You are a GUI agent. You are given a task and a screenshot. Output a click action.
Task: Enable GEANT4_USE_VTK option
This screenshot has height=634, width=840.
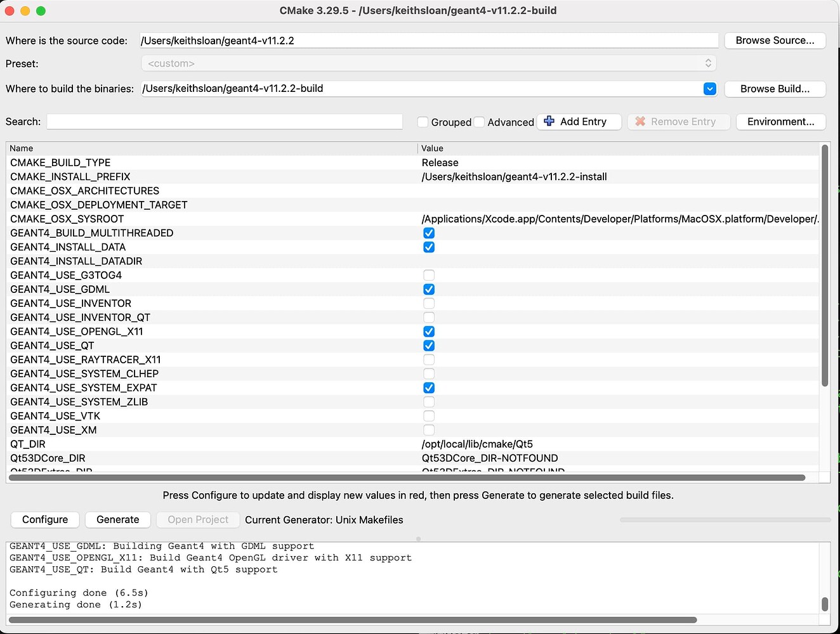click(x=429, y=416)
